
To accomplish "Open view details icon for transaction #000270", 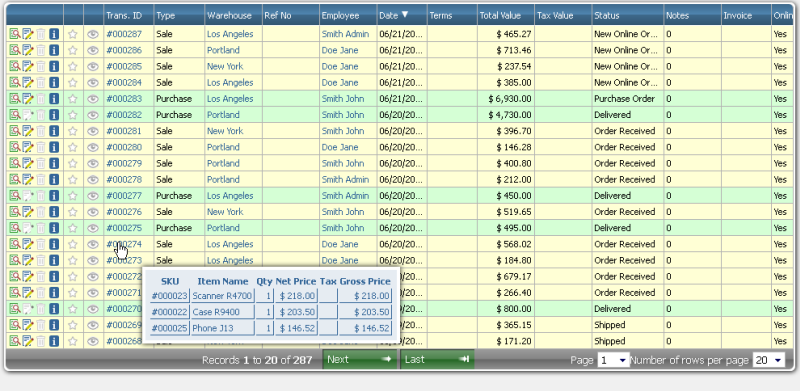I will point(15,309).
